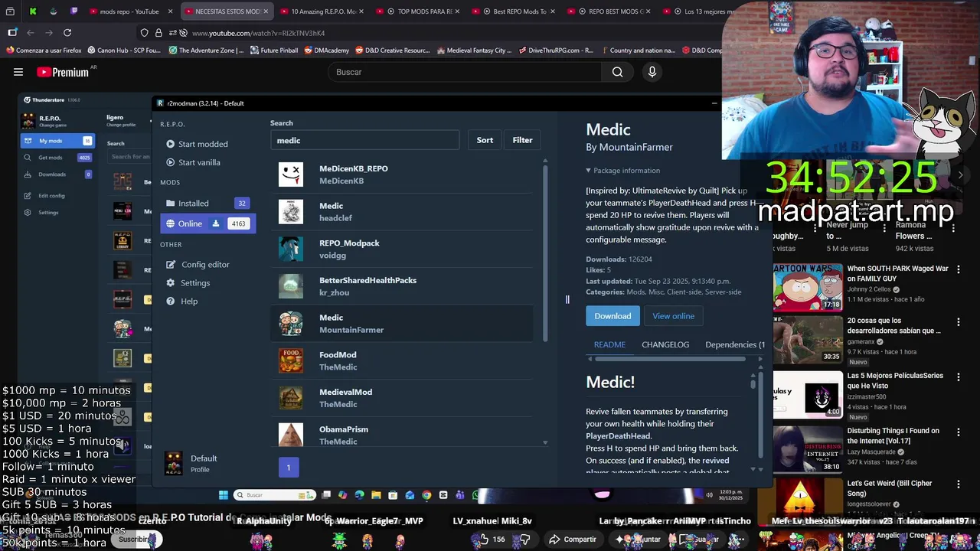Image resolution: width=980 pixels, height=551 pixels.
Task: Go back in Firefox history
Action: (x=31, y=33)
